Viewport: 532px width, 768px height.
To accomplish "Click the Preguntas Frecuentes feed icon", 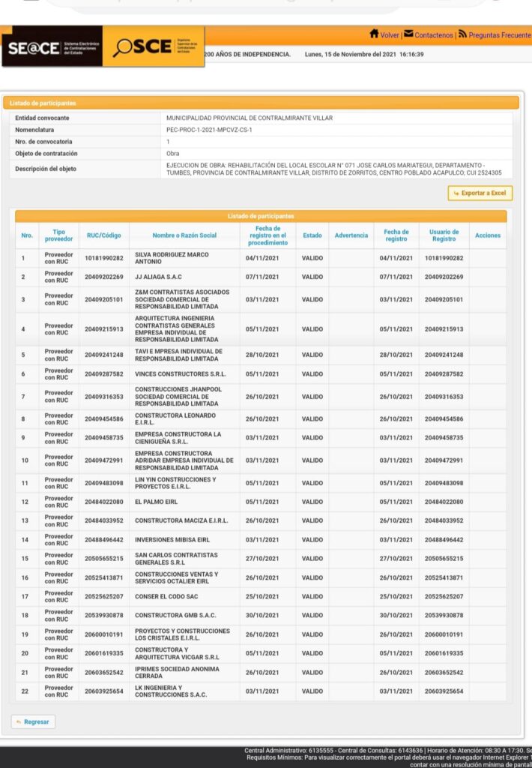I will (x=463, y=34).
